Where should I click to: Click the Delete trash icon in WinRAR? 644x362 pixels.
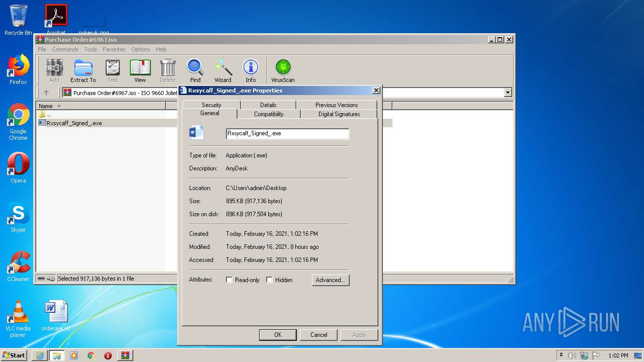click(x=168, y=71)
